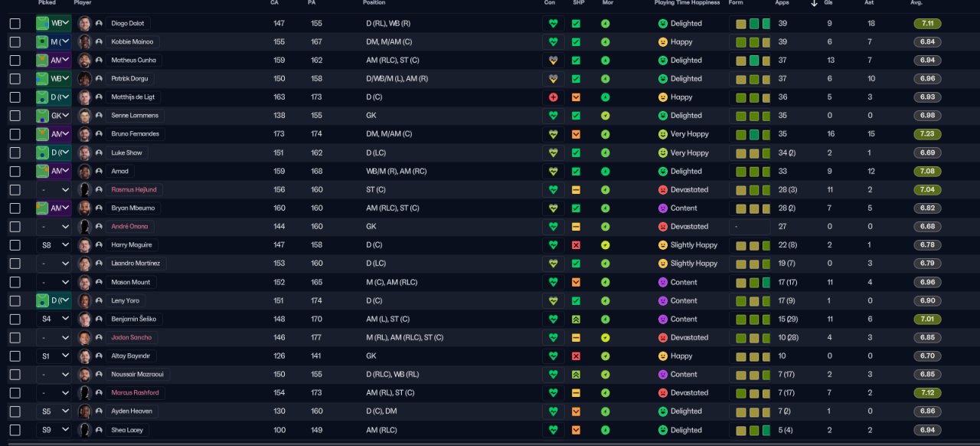980x446 pixels.
Task: Open Rasmus Højlund's player profile
Action: 134,190
